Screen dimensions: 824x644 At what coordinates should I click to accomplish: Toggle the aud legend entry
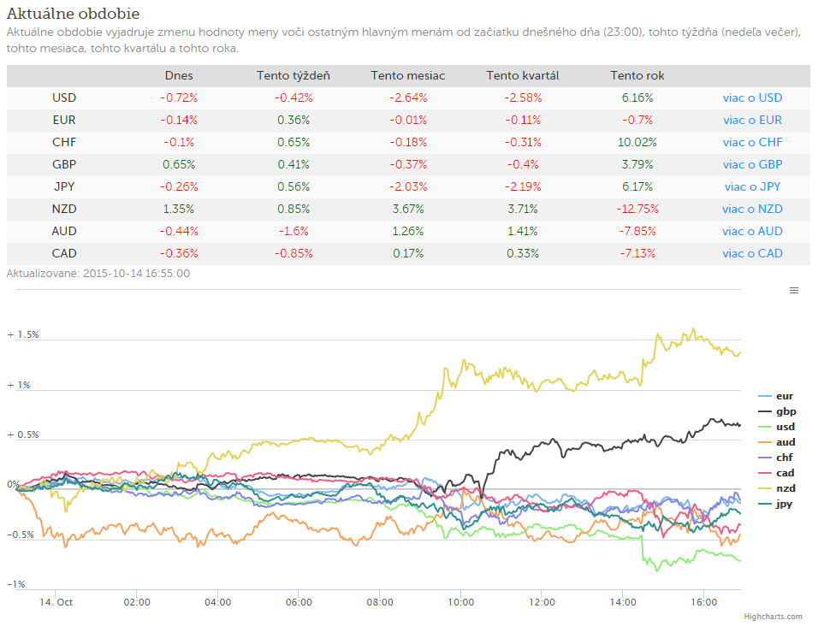777,442
